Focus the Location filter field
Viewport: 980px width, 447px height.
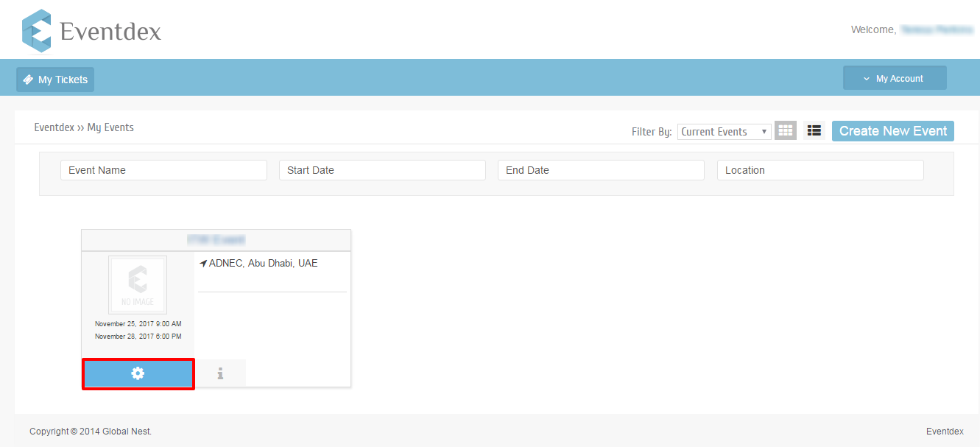pyautogui.click(x=819, y=170)
